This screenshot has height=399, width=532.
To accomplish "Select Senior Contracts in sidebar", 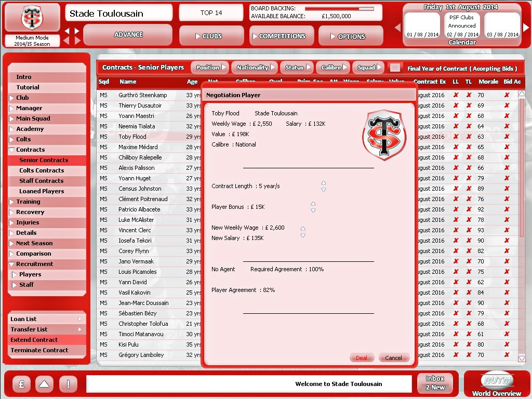I will pyautogui.click(x=47, y=160).
